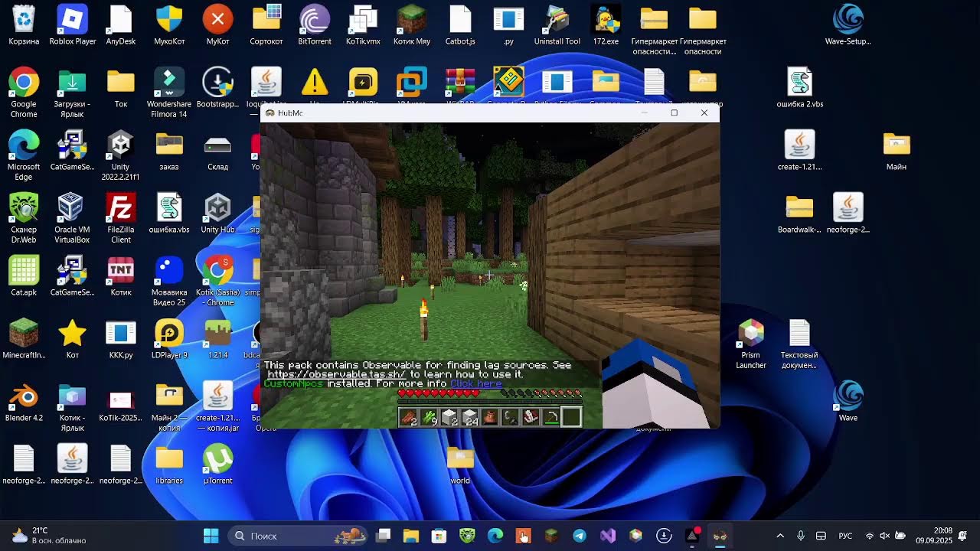Open the Корзина recycle bin icon

24,25
